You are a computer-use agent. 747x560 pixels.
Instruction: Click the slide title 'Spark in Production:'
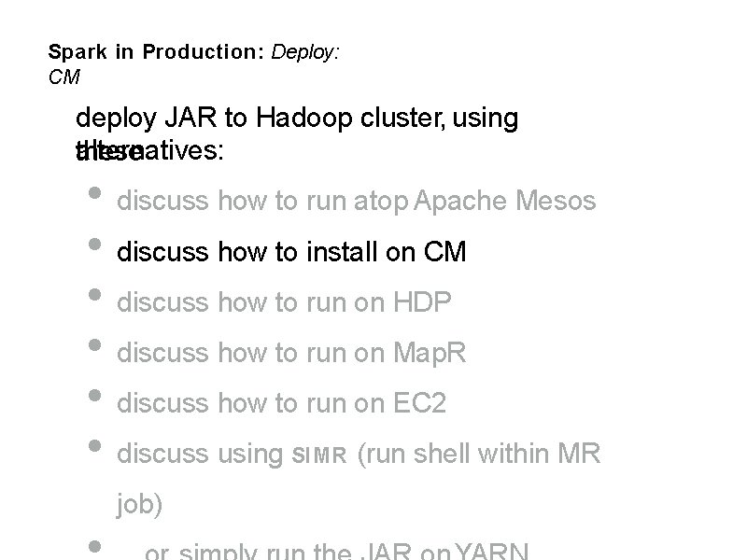[156, 52]
